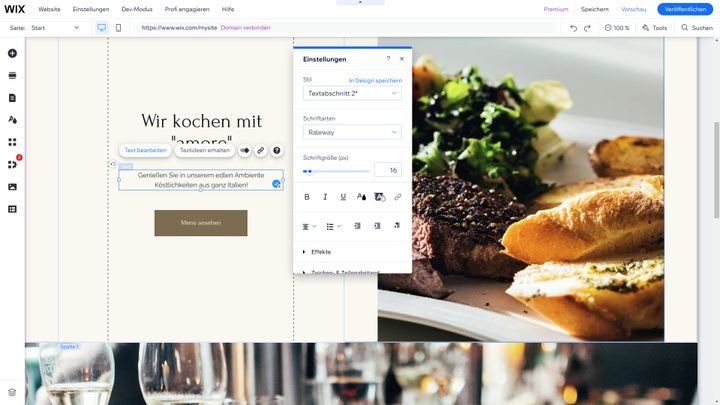Open the text alignment dropdown

click(x=309, y=226)
